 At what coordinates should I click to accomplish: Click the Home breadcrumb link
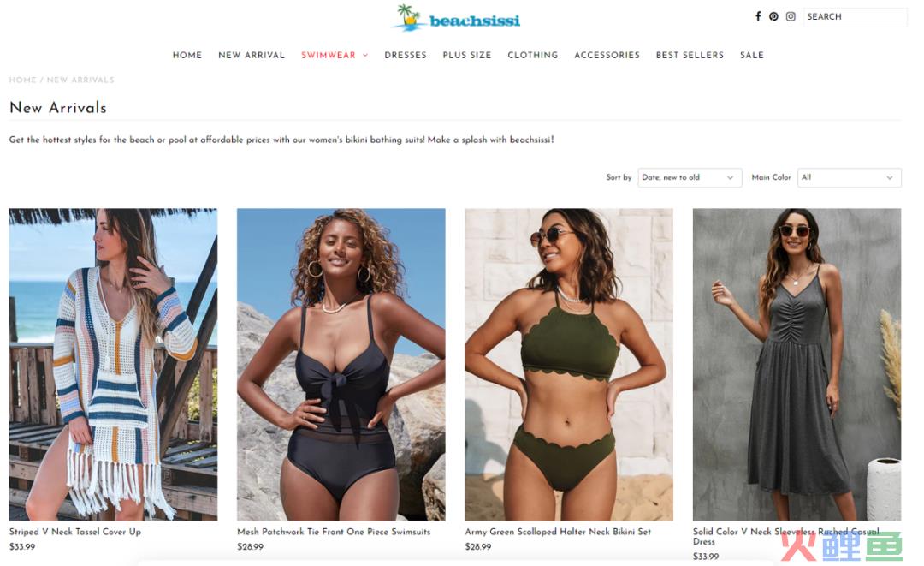[22, 80]
